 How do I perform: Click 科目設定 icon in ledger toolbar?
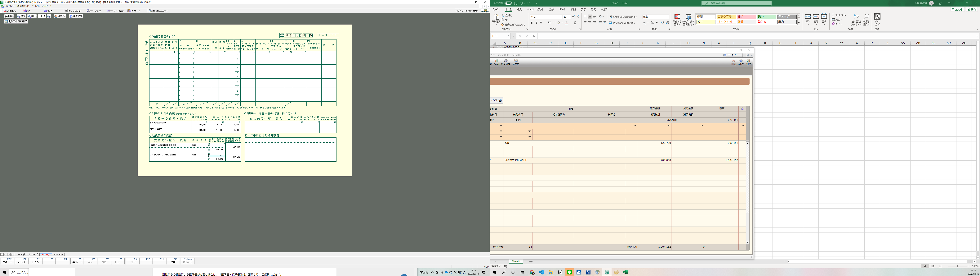[x=506, y=62]
